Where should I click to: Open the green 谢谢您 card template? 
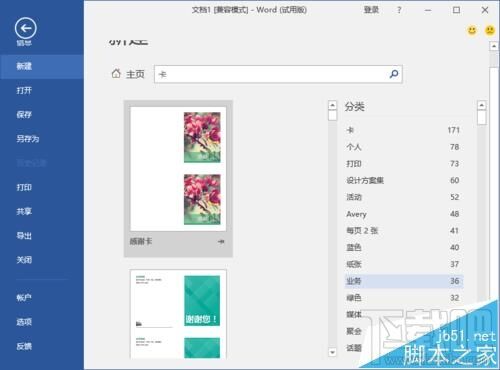[178, 314]
